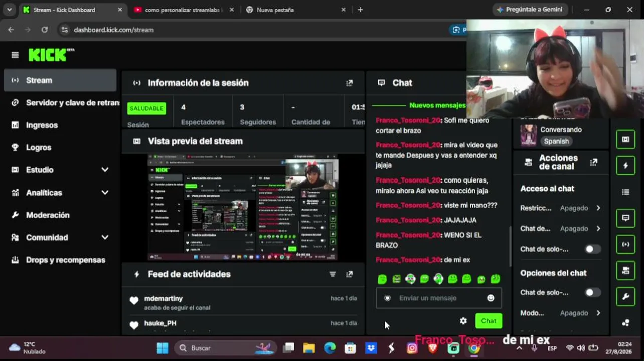
Task: Click the list icon in the right rail
Action: [625, 192]
